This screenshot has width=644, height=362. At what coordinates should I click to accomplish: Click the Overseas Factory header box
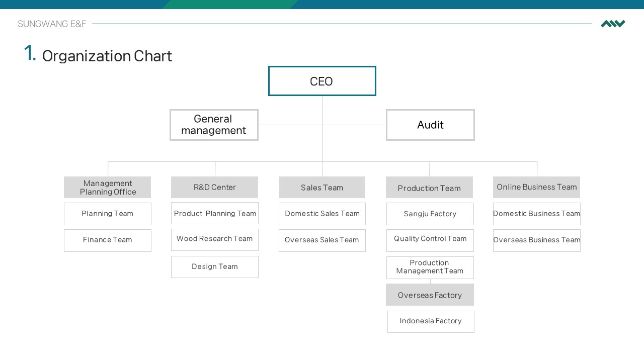coord(430,295)
